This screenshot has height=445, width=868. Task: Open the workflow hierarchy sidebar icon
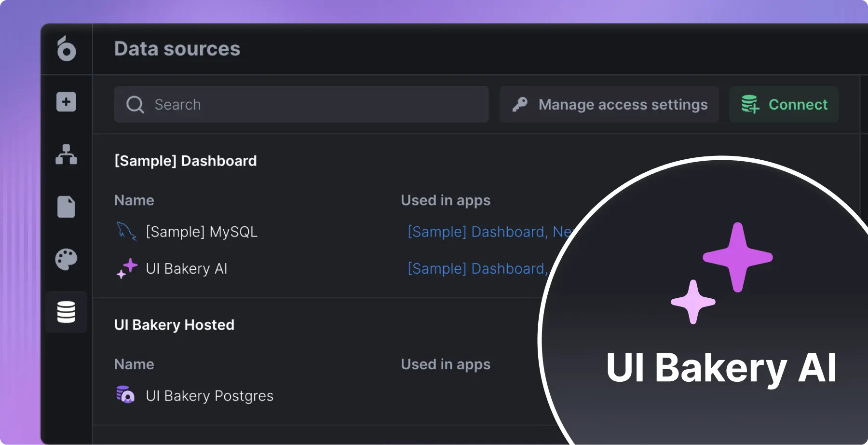66,154
